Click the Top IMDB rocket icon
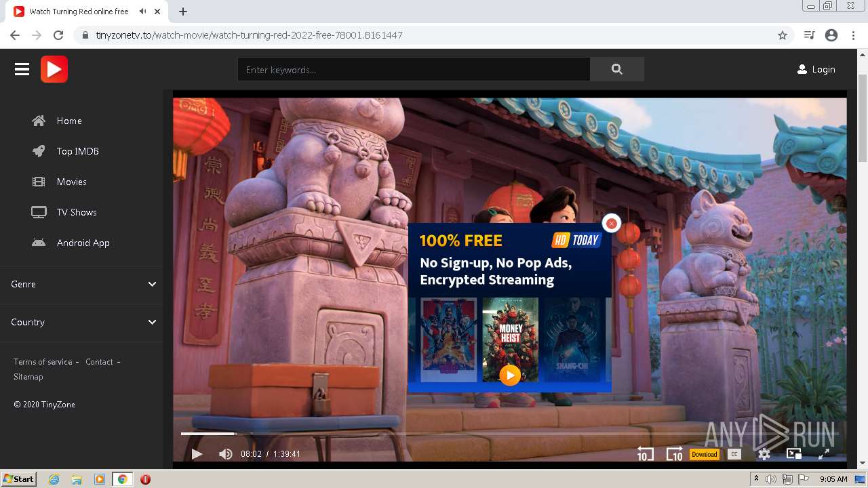This screenshot has width=868, height=488. click(39, 151)
